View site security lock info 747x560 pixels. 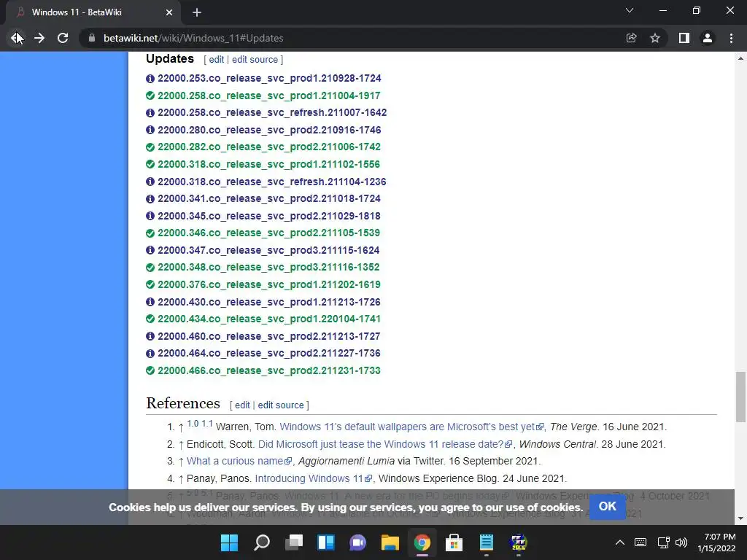point(92,38)
